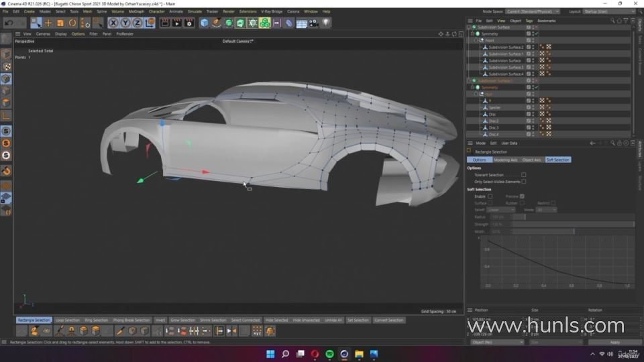Viewport: 644px width, 362px height.
Task: Click the Light bulb icon
Action: point(326,23)
